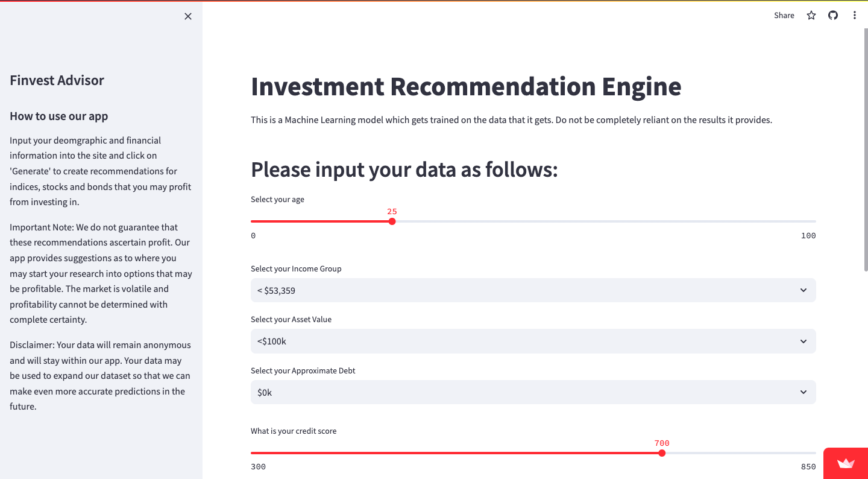
Task: Close the Finvest Advisor sidebar
Action: coord(188,16)
